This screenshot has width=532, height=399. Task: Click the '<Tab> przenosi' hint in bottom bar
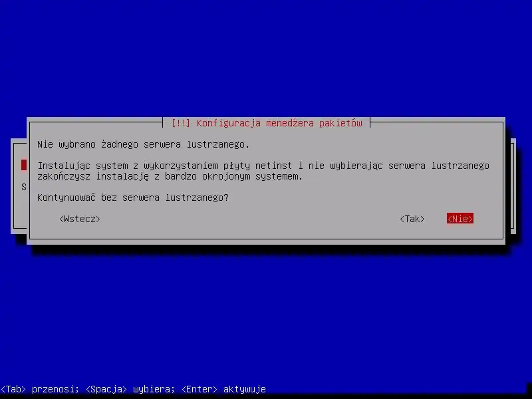40,389
